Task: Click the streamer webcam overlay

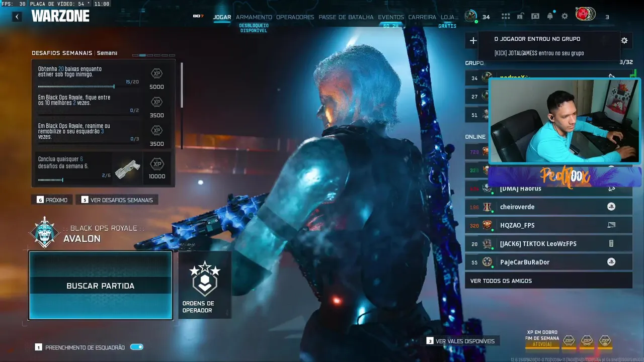Action: coord(564,121)
